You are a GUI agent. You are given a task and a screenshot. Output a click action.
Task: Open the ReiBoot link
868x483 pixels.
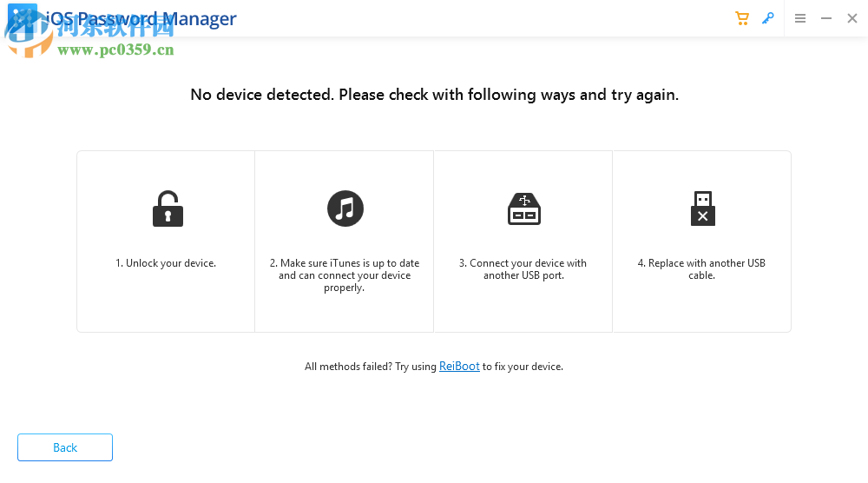459,366
